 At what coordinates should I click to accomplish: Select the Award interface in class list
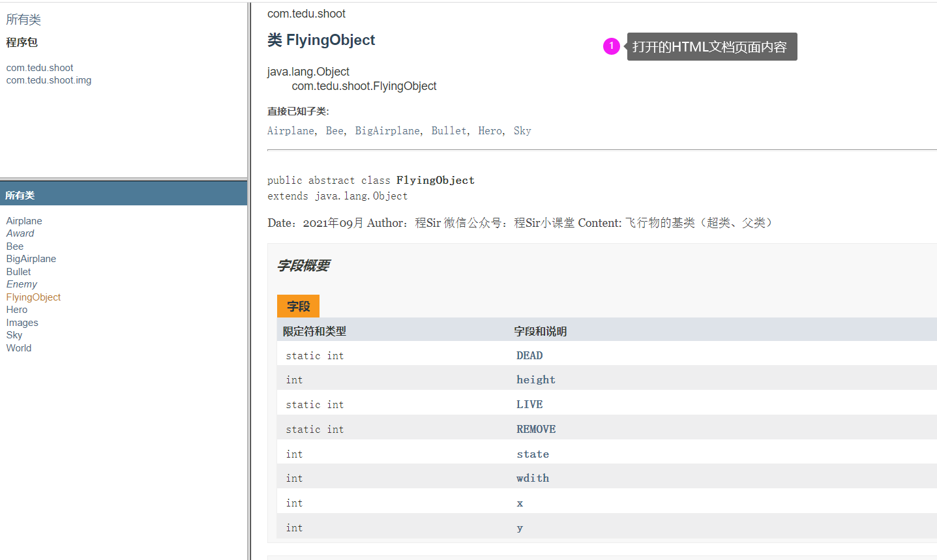pos(20,233)
